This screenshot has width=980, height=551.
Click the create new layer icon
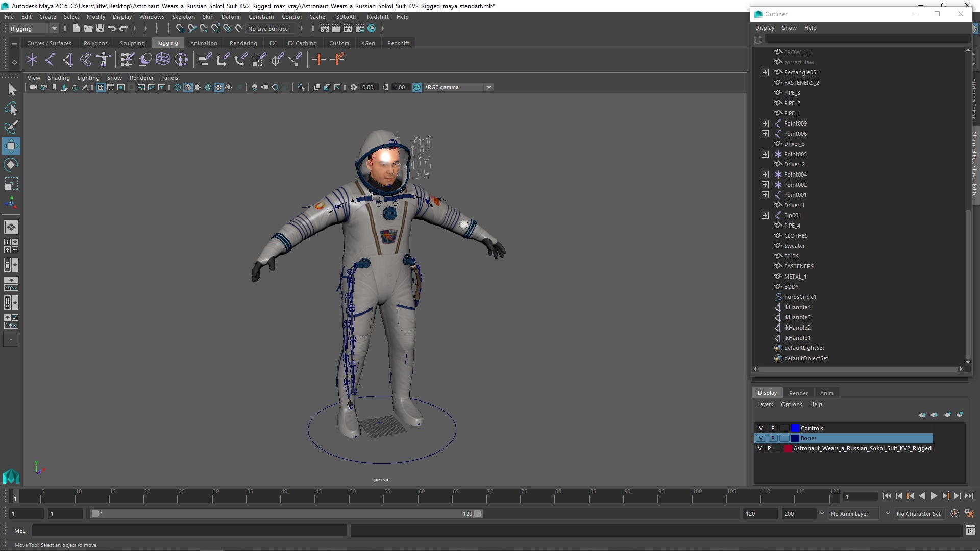[x=947, y=415]
